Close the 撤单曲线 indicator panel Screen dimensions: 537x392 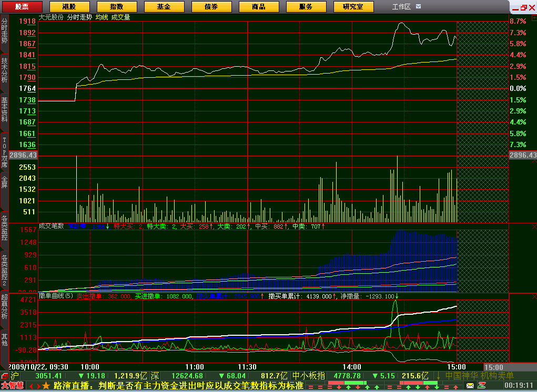point(534,297)
